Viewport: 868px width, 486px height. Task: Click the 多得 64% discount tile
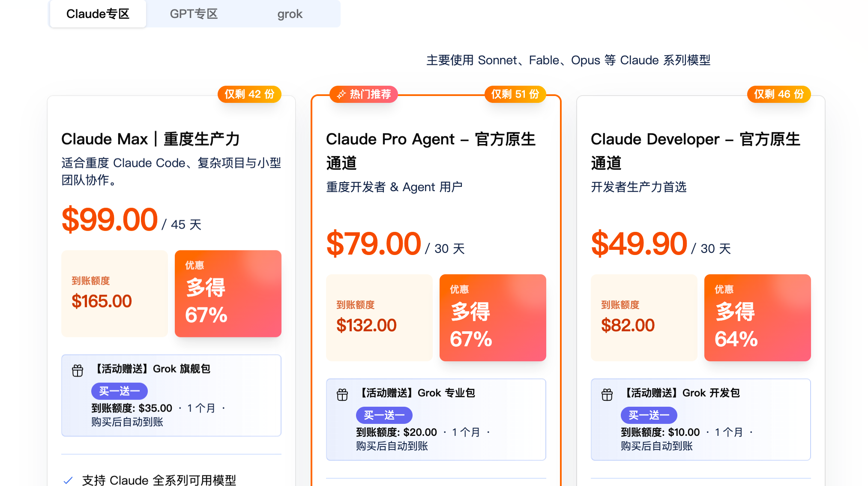pos(757,318)
